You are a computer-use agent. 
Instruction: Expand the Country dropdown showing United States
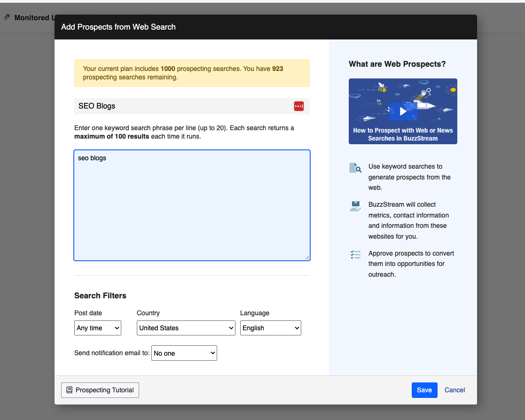point(186,328)
